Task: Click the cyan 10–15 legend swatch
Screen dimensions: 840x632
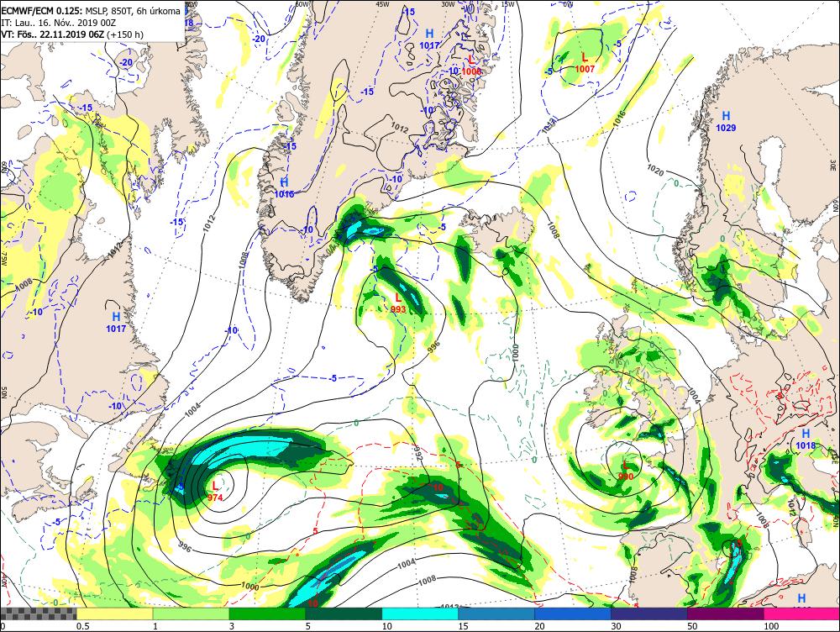Action: pyautogui.click(x=420, y=614)
